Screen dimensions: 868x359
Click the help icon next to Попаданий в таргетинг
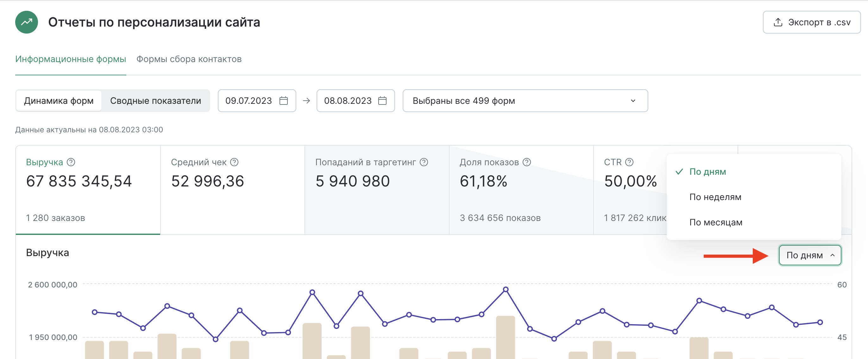[424, 162]
